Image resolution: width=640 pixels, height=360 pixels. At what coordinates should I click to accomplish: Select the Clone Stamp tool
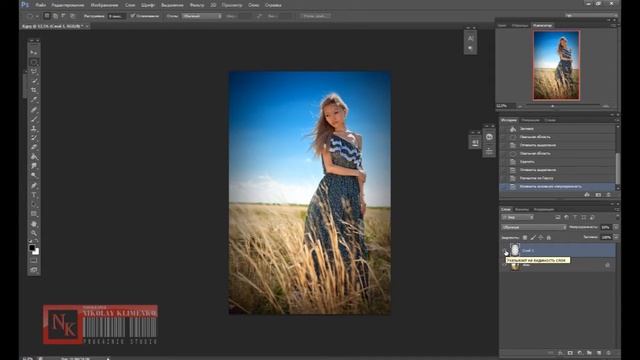coord(34,129)
